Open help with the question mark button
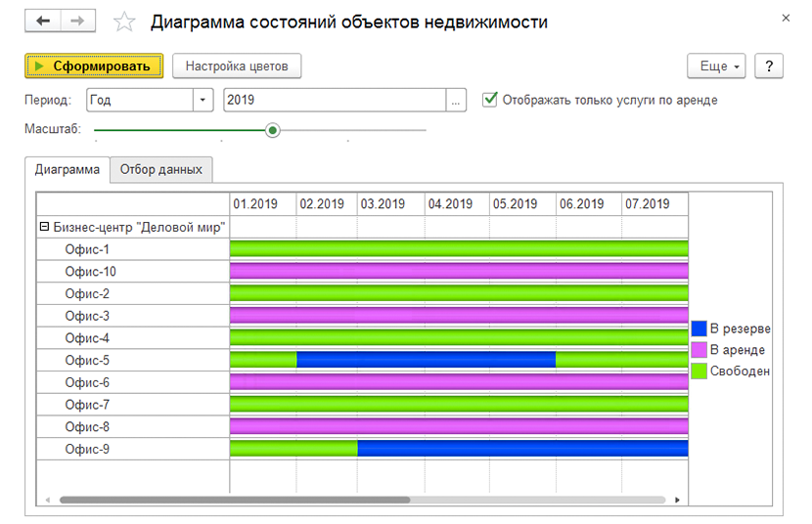The image size is (812, 524). pos(769,66)
